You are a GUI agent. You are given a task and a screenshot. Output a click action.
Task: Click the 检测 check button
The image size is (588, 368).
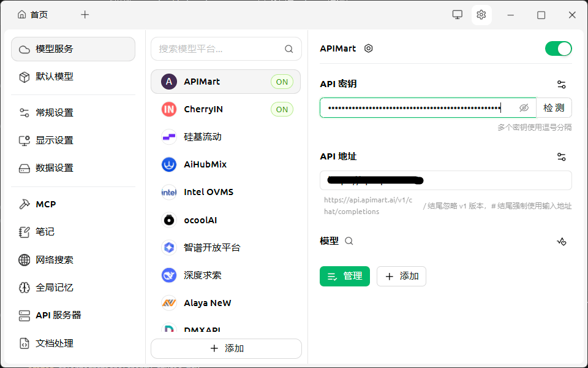tap(554, 108)
